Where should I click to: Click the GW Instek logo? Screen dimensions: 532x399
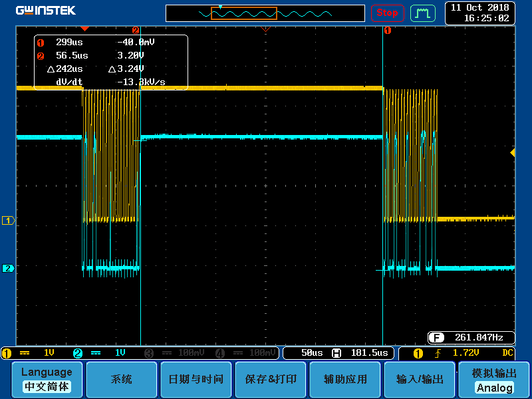click(x=45, y=11)
